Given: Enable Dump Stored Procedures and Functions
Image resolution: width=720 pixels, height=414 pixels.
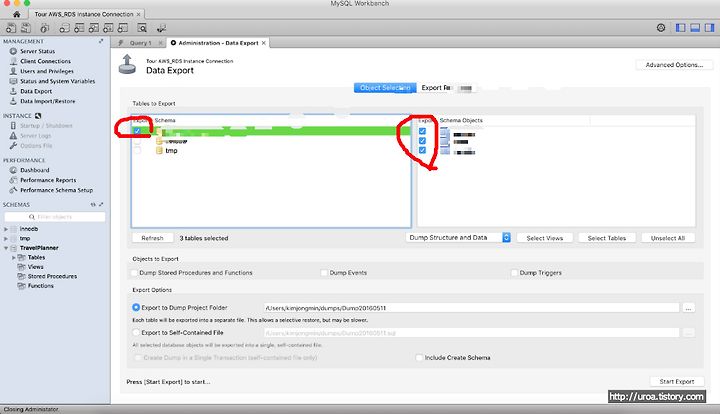Looking at the screenshot, I should (x=134, y=273).
